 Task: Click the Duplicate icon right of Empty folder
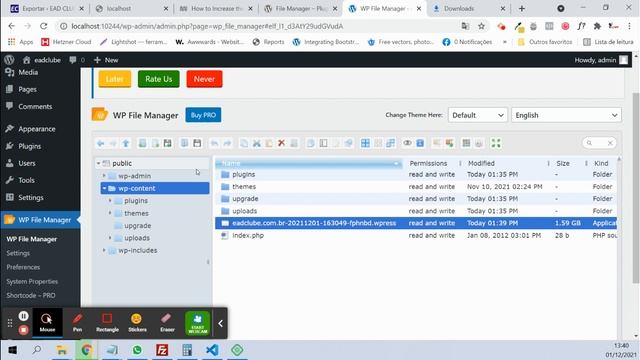(311, 143)
